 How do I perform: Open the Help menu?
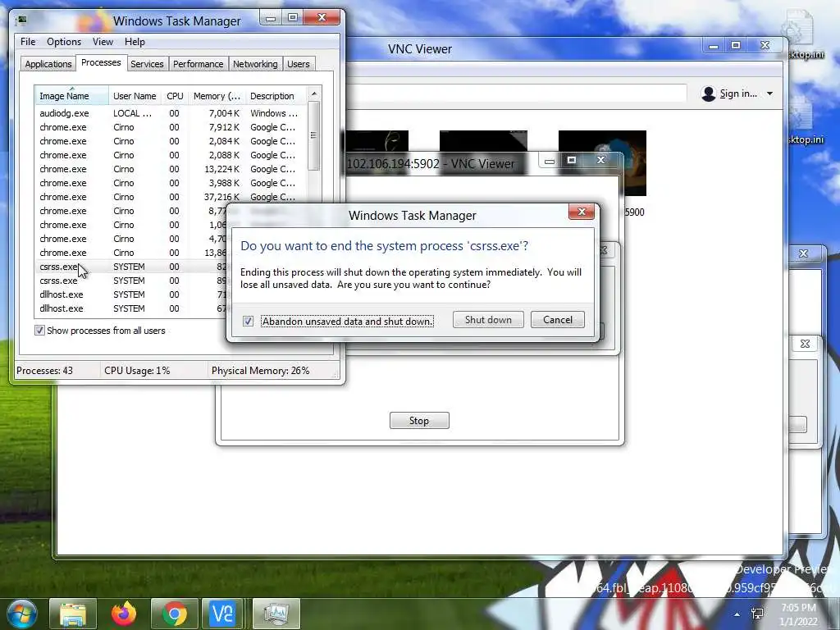click(135, 42)
